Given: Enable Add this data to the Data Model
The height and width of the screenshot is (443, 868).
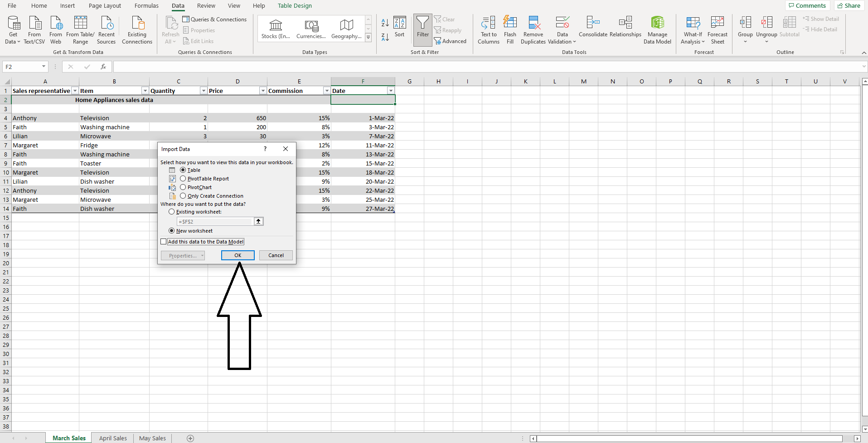Looking at the screenshot, I should 164,241.
